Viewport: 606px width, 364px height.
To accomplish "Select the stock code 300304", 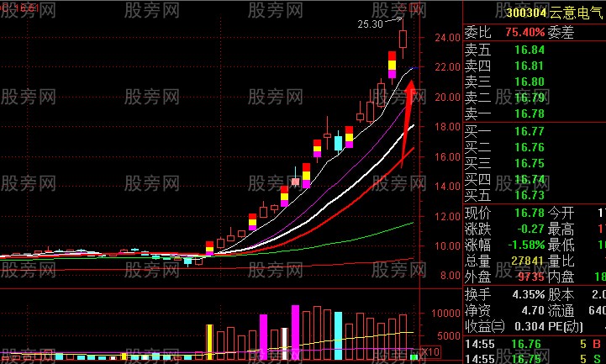I will point(526,13).
